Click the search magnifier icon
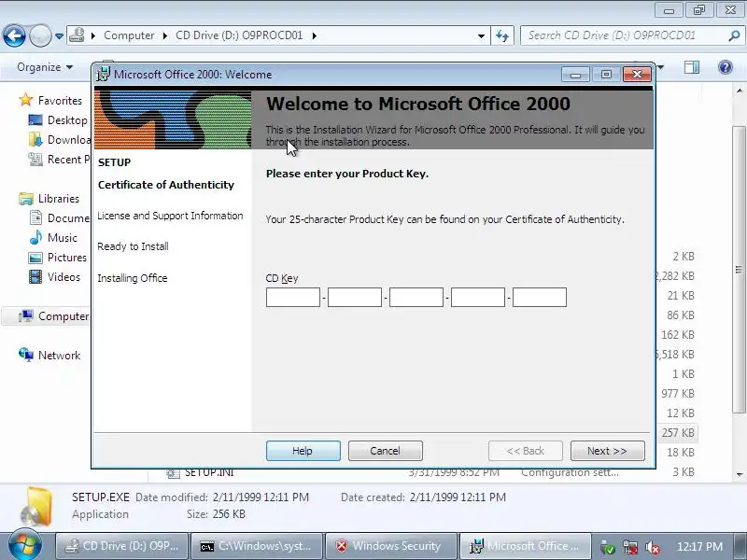The width and height of the screenshot is (747, 560). coord(734,35)
